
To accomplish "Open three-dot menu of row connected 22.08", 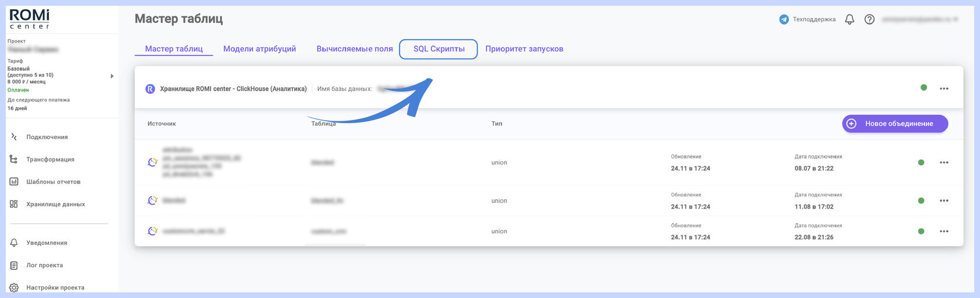I will 944,232.
